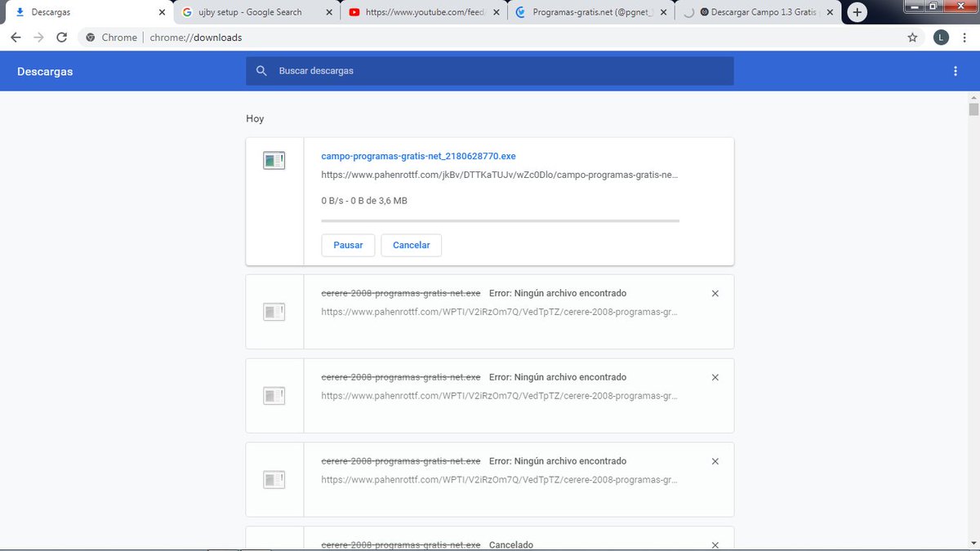Click the "0 B/s - 0 B de 3,6 MB" status text

tap(364, 201)
